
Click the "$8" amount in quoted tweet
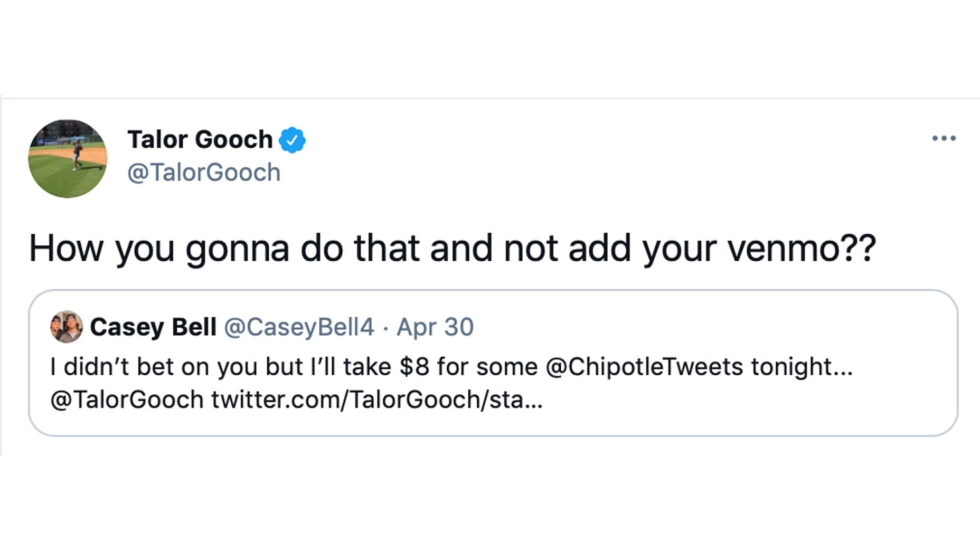[x=414, y=367]
